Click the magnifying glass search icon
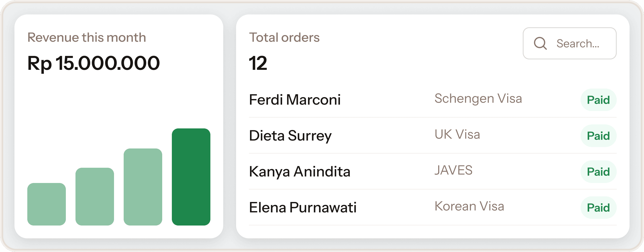Image resolution: width=644 pixels, height=252 pixels. [540, 43]
